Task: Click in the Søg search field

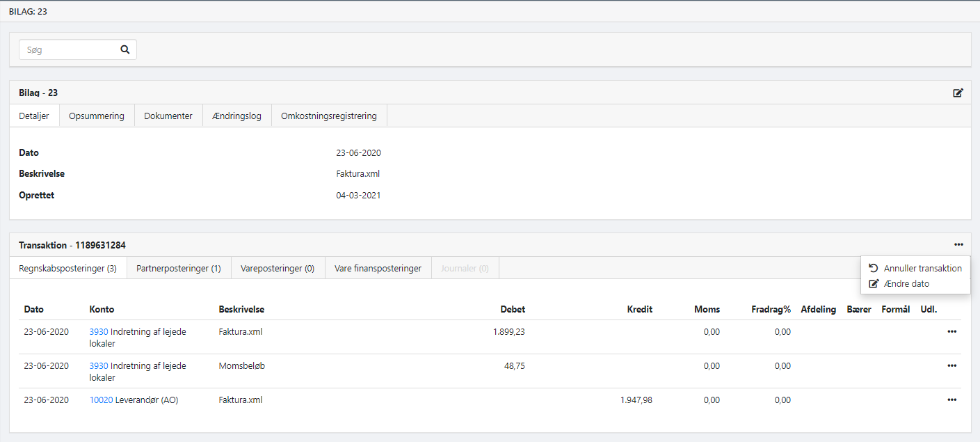Action: coord(68,49)
